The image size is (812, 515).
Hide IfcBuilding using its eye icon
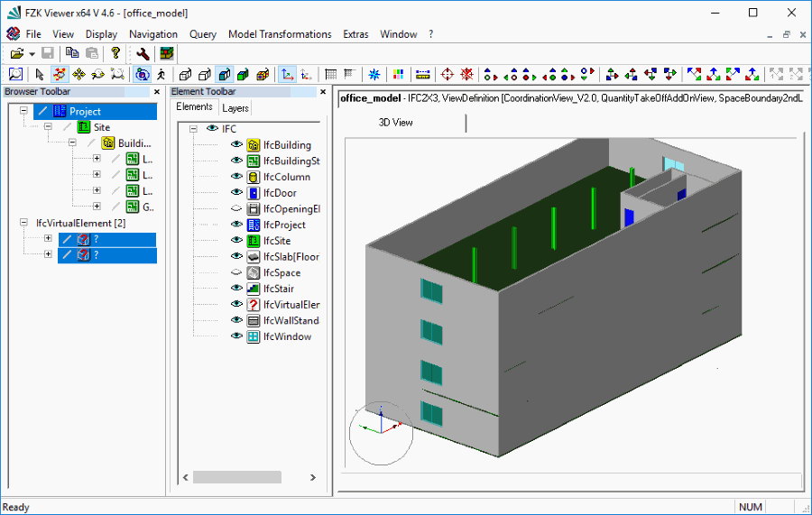(236, 144)
